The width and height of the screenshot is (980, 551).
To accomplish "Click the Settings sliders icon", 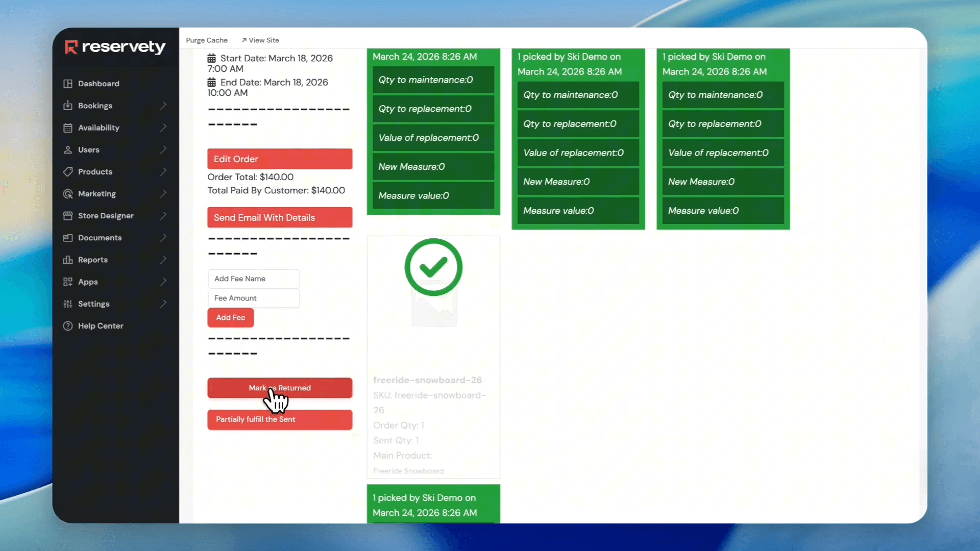I will pyautogui.click(x=68, y=304).
